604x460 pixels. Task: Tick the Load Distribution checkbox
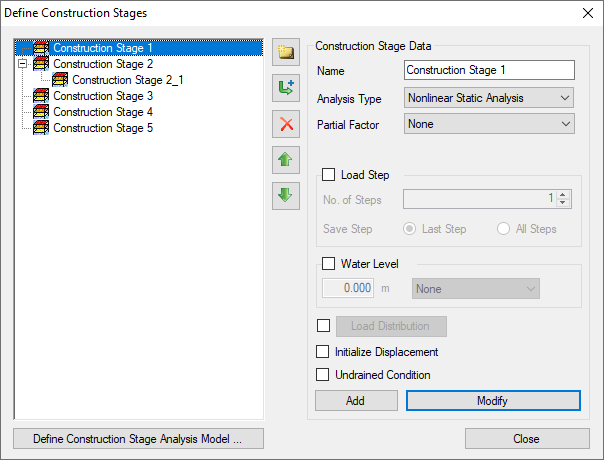pyautogui.click(x=323, y=326)
